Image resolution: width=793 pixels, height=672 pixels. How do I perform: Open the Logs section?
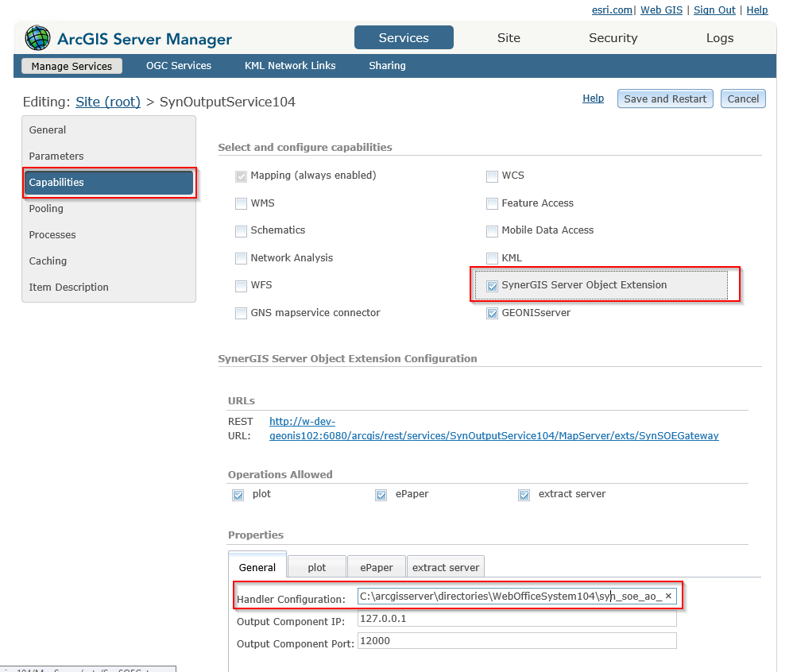coord(719,37)
